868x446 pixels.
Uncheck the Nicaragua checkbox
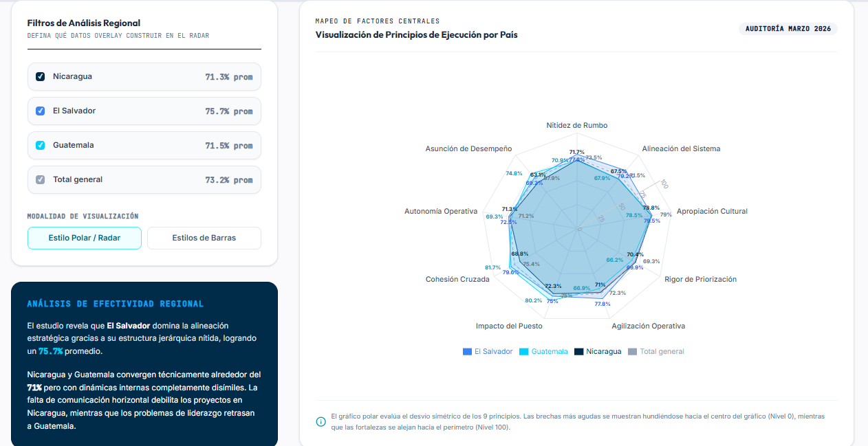coord(41,76)
